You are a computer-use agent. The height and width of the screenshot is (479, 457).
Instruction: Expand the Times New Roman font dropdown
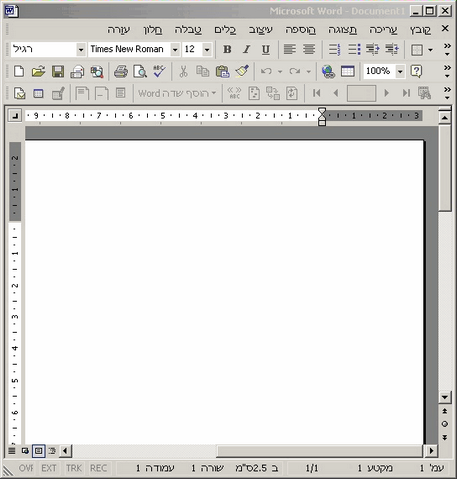(175, 50)
